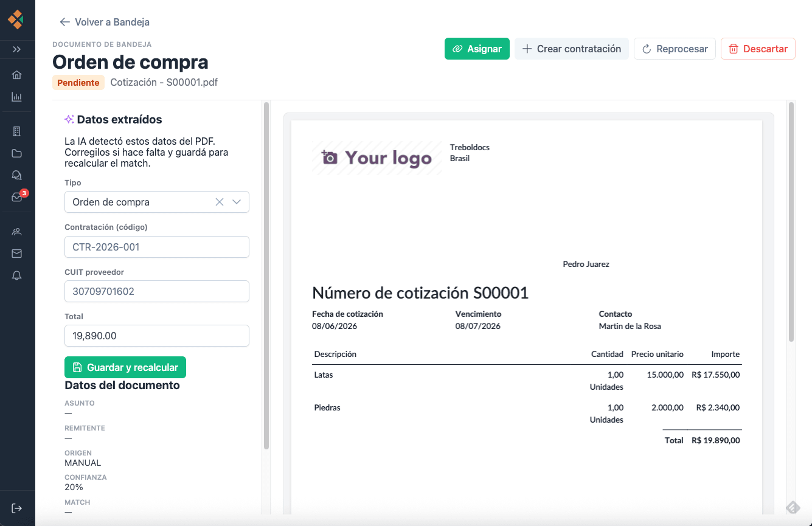Click the Latas row description
The image size is (812, 526).
(x=323, y=375)
